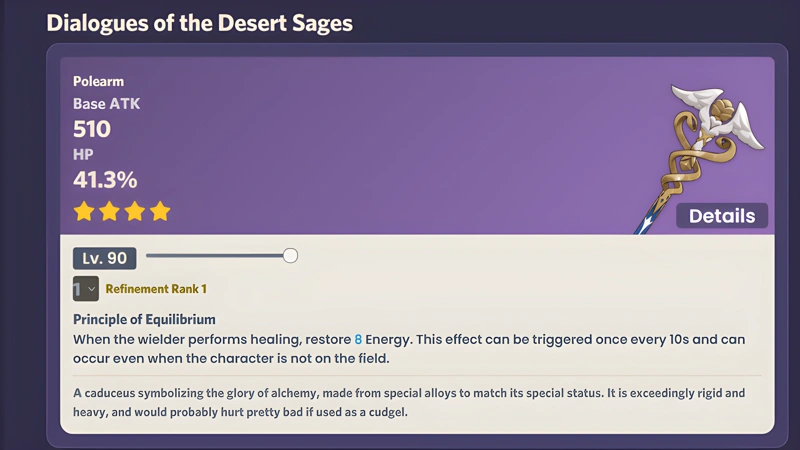Click the caduceus polearm weapon image
Image resolution: width=800 pixels, height=450 pixels.
pyautogui.click(x=699, y=158)
